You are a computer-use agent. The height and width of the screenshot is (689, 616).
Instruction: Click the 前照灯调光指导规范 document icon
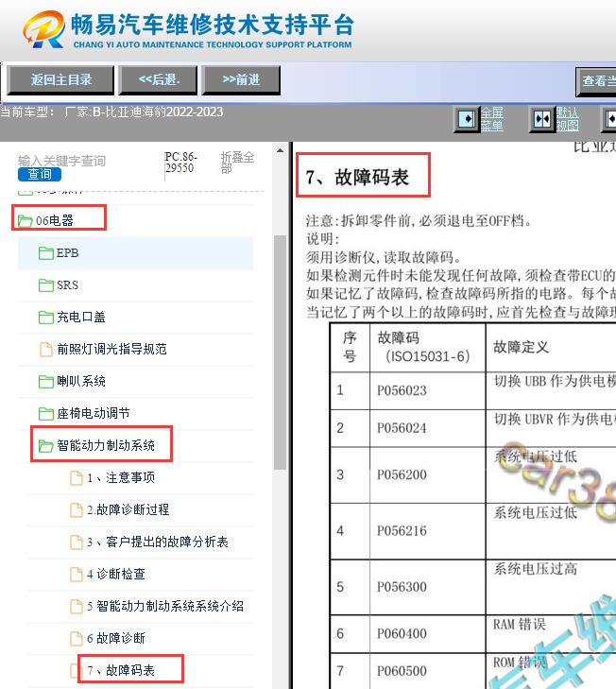pyautogui.click(x=45, y=350)
